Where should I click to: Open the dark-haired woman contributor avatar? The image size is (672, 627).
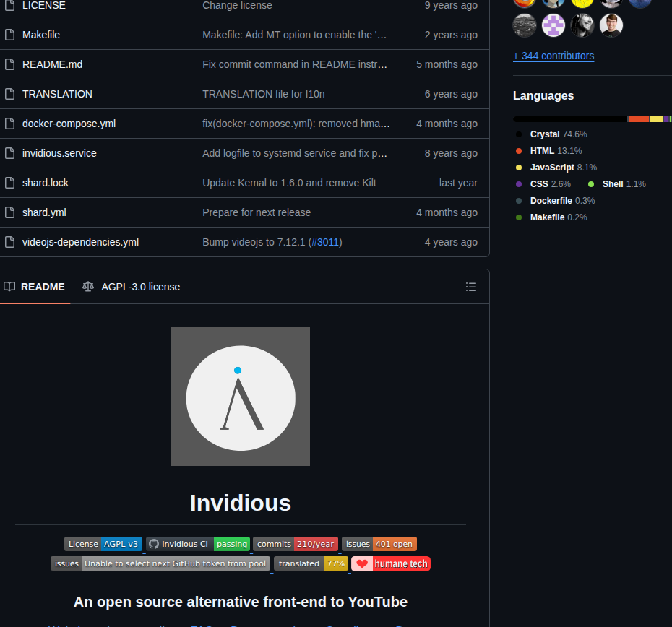point(582,25)
